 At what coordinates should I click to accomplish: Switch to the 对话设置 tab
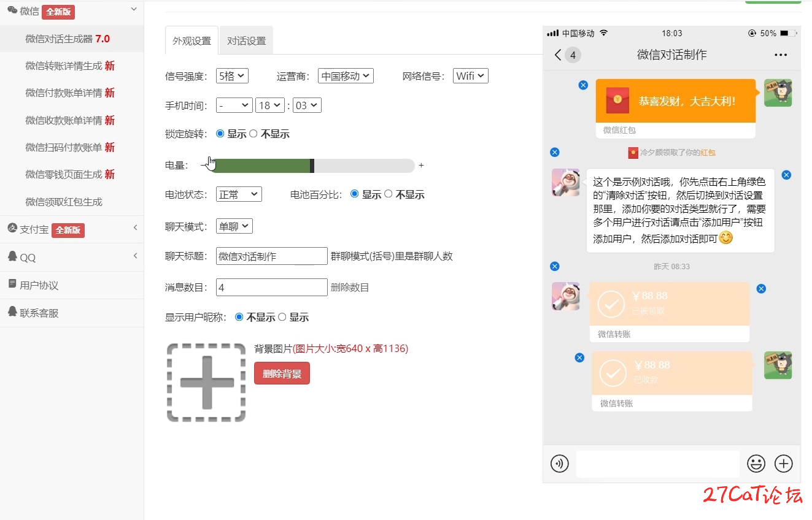246,41
